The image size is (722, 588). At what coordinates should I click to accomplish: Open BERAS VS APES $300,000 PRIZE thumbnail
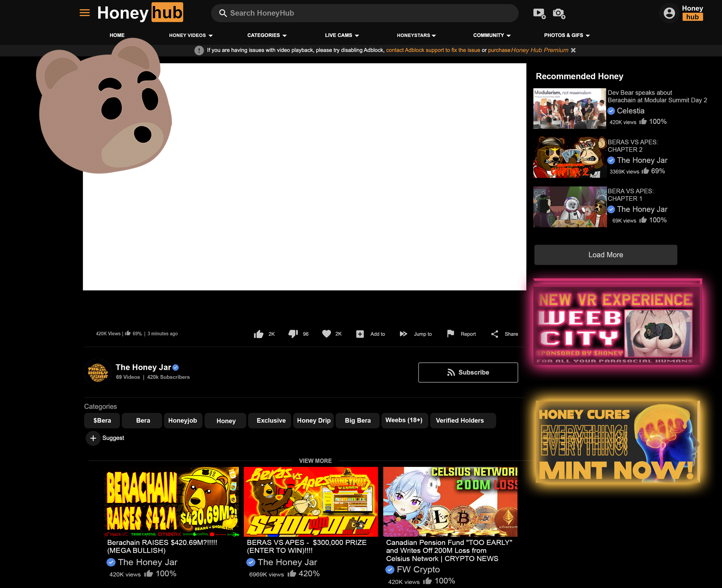[x=311, y=502]
